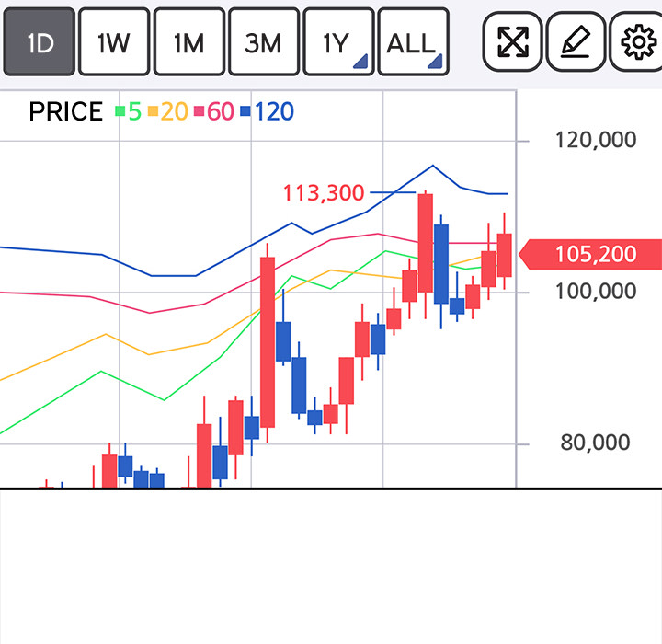Select the red 105,200 current price tag
The width and height of the screenshot is (662, 644).
tap(593, 254)
